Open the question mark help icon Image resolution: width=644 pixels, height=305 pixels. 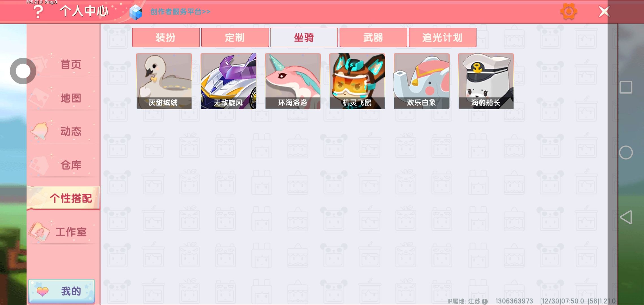point(38,12)
